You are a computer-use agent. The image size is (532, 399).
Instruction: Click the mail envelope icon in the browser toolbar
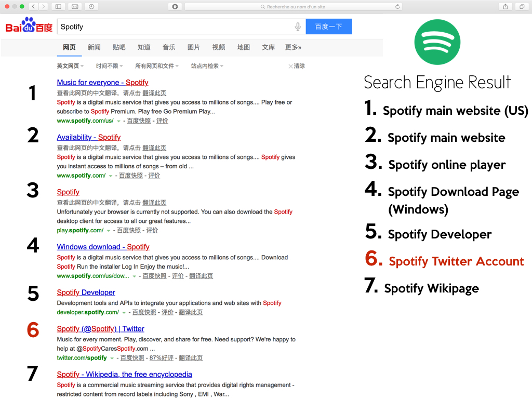[75, 7]
